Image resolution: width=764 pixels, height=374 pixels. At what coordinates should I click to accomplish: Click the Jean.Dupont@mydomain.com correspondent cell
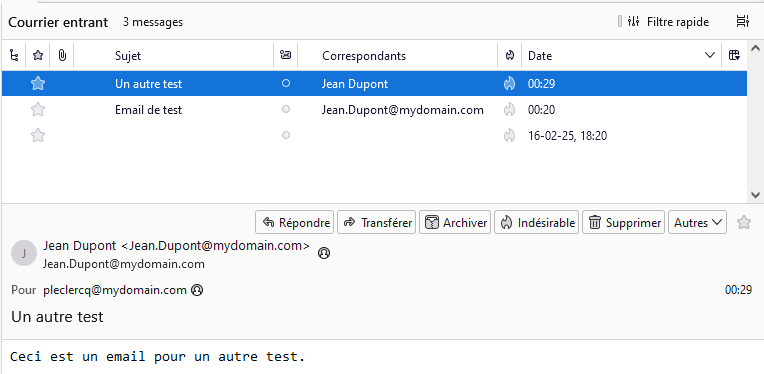point(402,110)
